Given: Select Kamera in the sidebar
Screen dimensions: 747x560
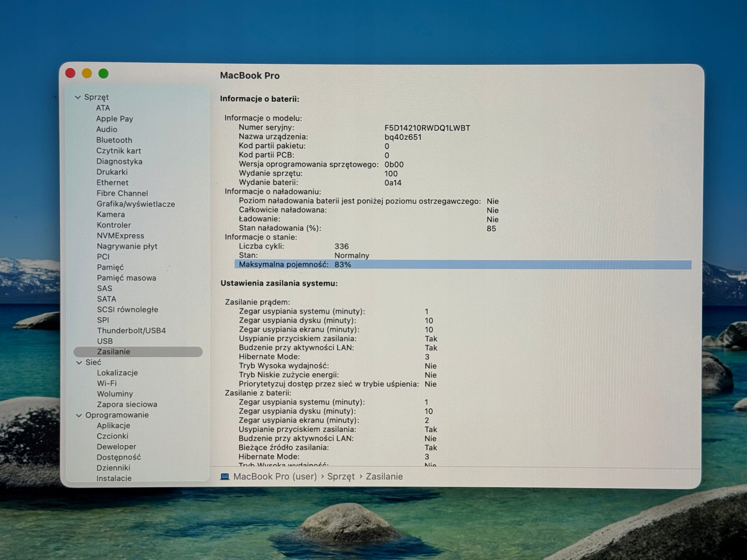Looking at the screenshot, I should pyautogui.click(x=111, y=215).
